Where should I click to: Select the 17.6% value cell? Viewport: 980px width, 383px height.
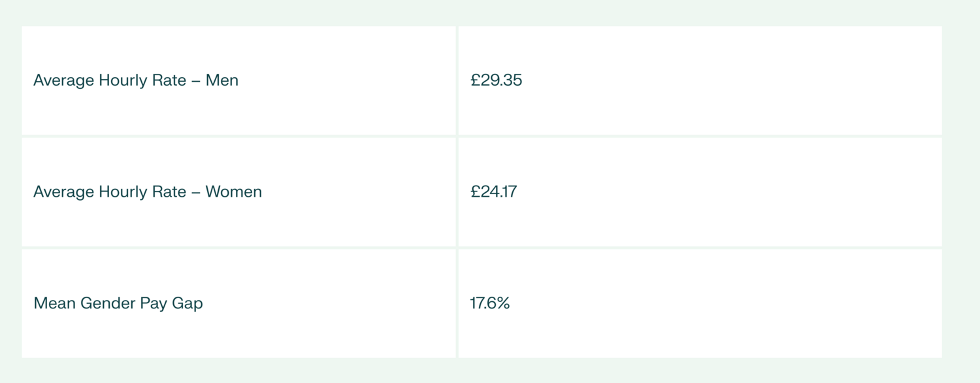489,303
